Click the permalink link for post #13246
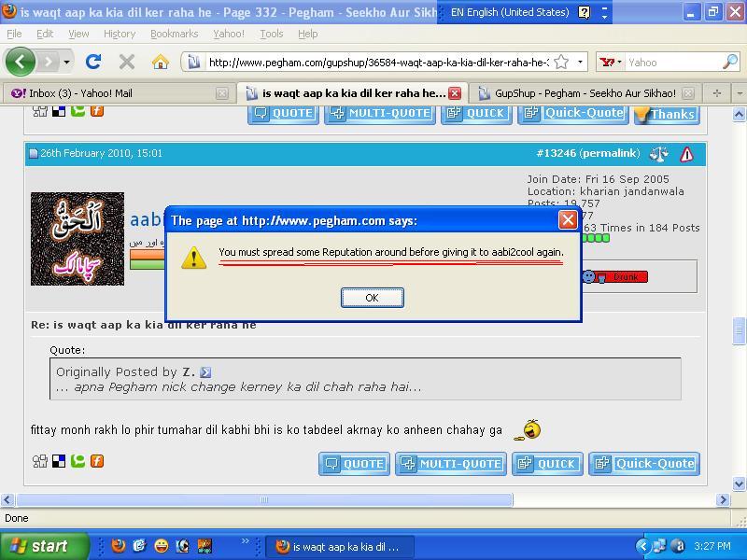Screen dimensions: 747x560 click(x=610, y=153)
